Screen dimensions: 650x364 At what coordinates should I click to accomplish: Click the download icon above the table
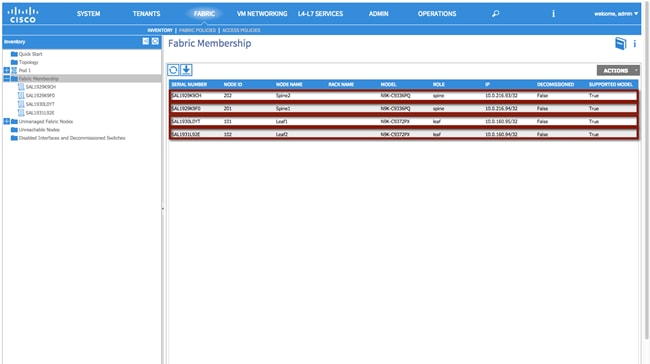click(x=187, y=70)
